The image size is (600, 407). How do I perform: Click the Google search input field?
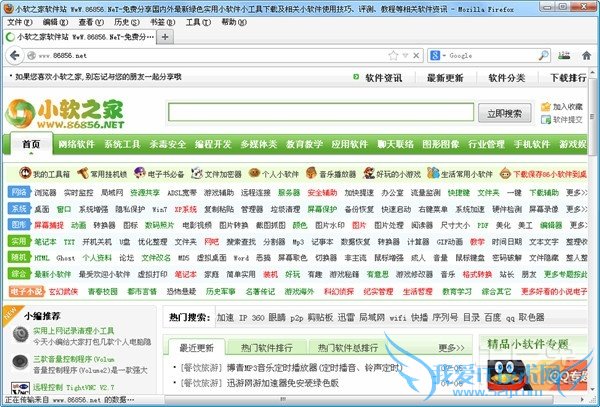[492, 56]
